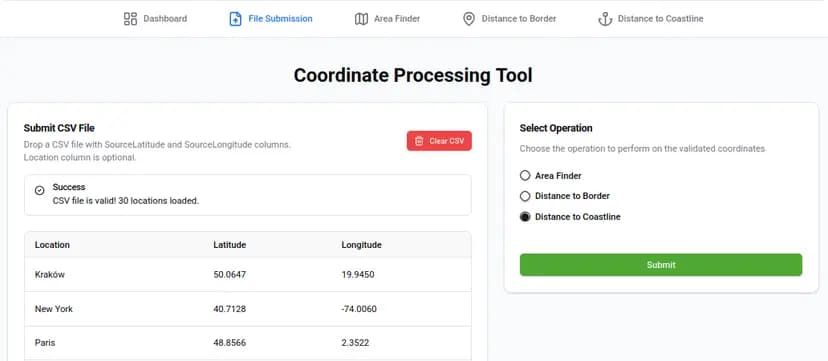The image size is (828, 361).
Task: Click the Clear CSV button
Action: 439,141
